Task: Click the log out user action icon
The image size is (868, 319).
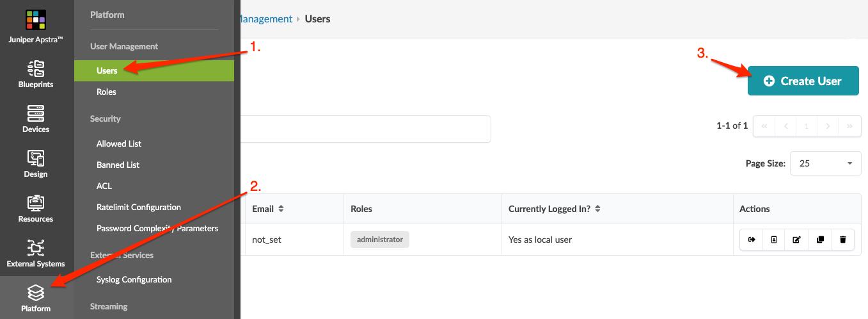Action: 752,240
